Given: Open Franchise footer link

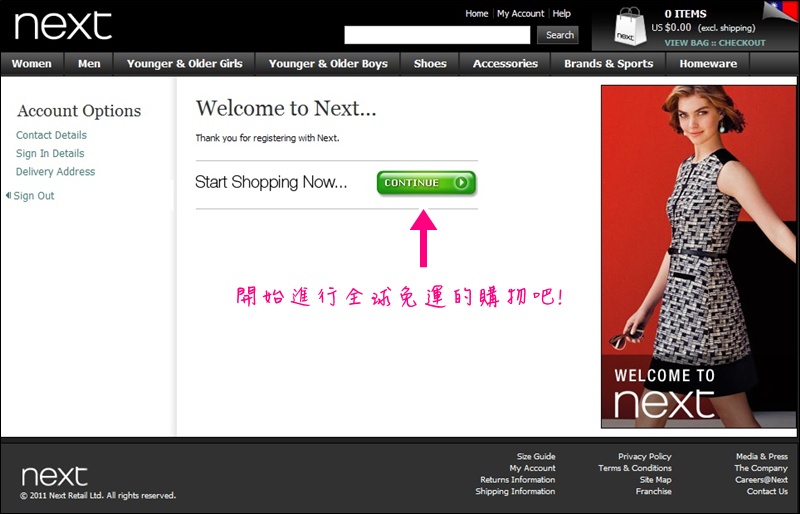Looking at the screenshot, I should click(x=654, y=492).
